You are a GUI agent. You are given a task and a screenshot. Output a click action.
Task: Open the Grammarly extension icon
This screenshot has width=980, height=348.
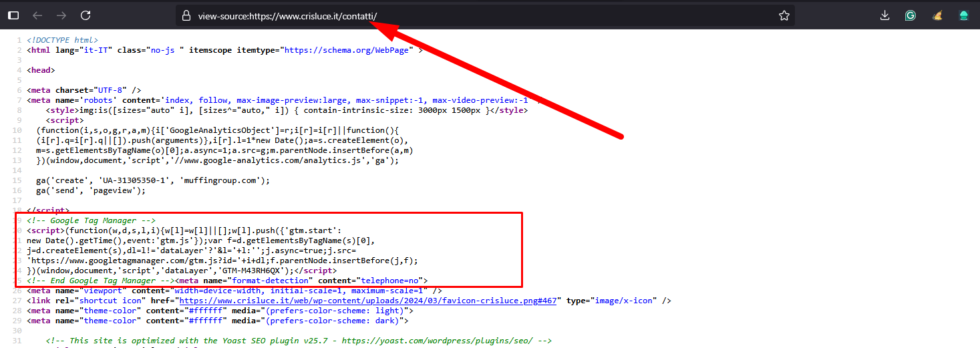point(911,15)
